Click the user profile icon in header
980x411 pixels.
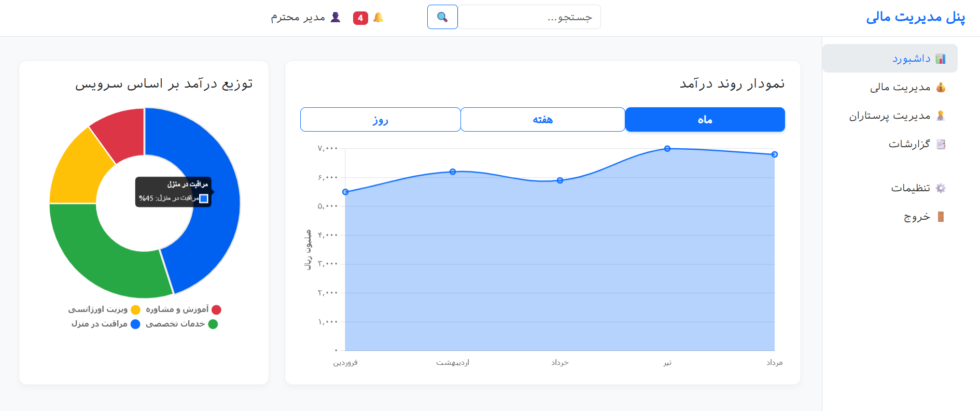[335, 17]
